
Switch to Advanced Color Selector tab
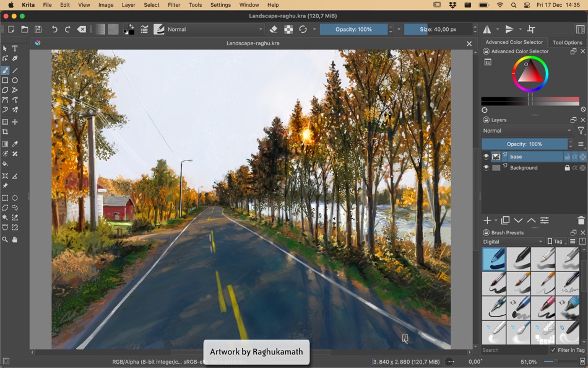(514, 42)
